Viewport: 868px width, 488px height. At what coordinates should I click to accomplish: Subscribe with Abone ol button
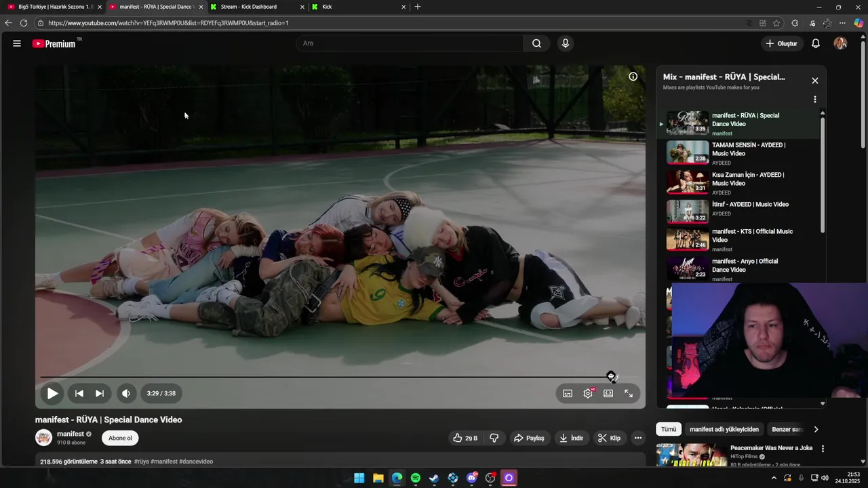point(120,438)
